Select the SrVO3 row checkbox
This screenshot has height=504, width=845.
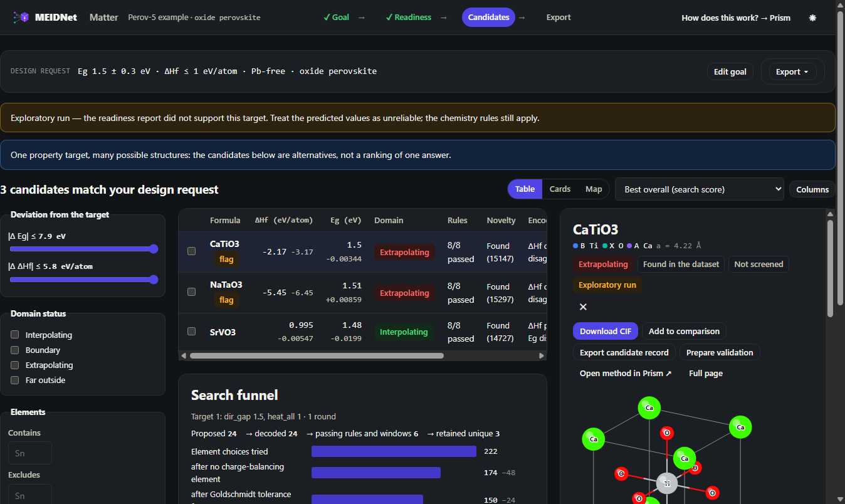coord(192,331)
